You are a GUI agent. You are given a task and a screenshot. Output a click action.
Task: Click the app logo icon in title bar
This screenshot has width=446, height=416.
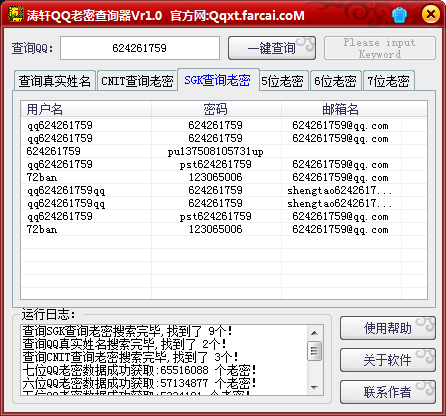[x=15, y=14]
